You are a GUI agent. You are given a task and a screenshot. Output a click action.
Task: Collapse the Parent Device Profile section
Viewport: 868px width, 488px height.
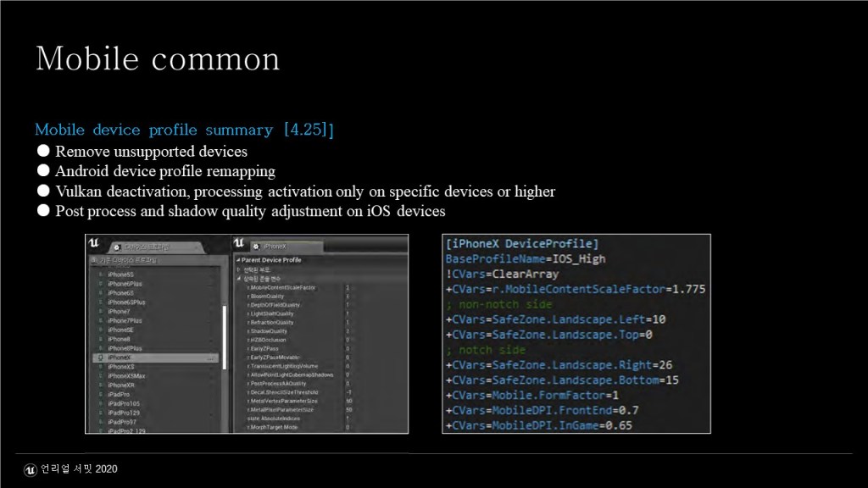pyautogui.click(x=237, y=260)
